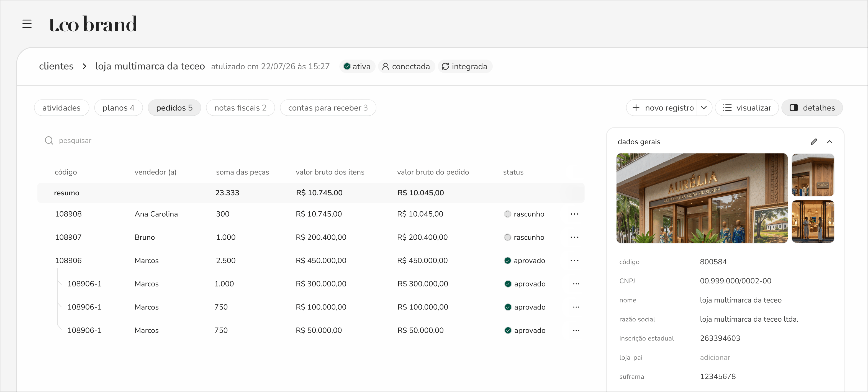Click the status column header

(513, 172)
